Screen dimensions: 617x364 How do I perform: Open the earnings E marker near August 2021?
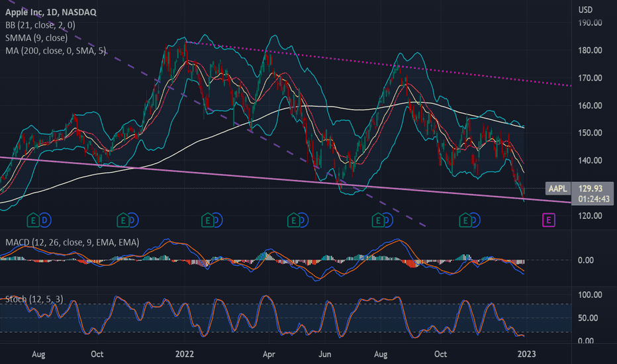coord(33,220)
